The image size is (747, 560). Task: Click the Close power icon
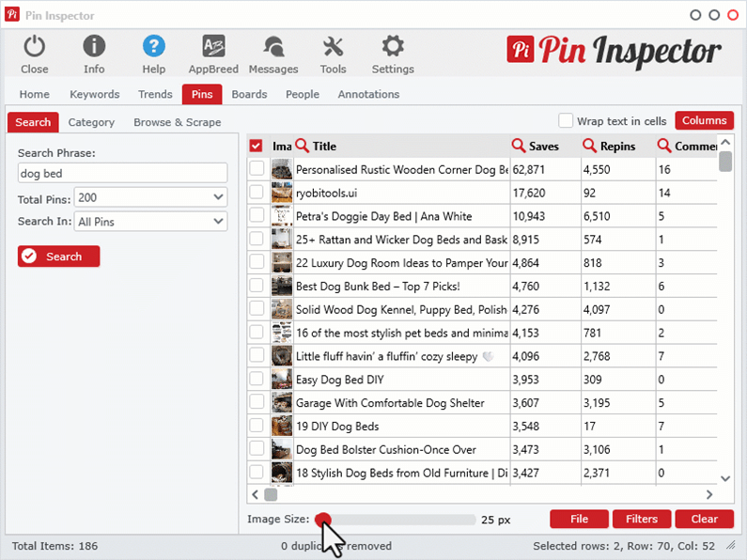(x=35, y=47)
